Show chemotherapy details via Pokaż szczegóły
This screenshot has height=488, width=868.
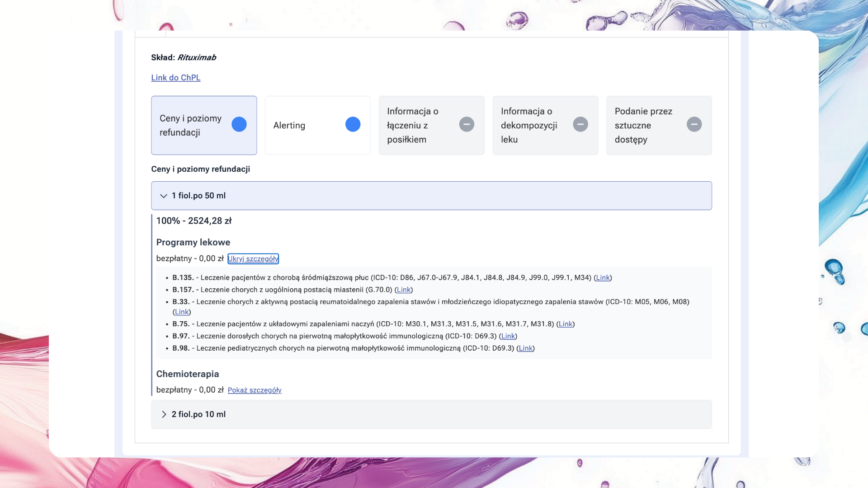point(254,390)
